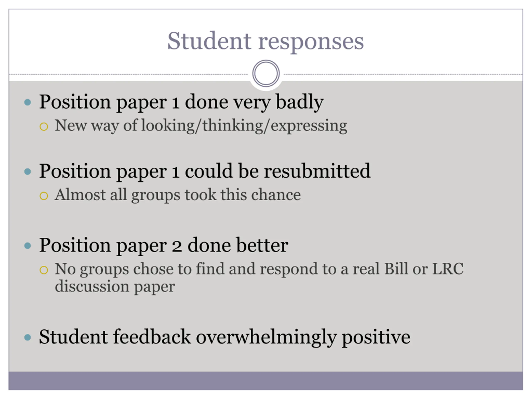This screenshot has height=399, width=532.
Task: Click the yellow bullet before "No groups chose"
Action: [x=44, y=270]
